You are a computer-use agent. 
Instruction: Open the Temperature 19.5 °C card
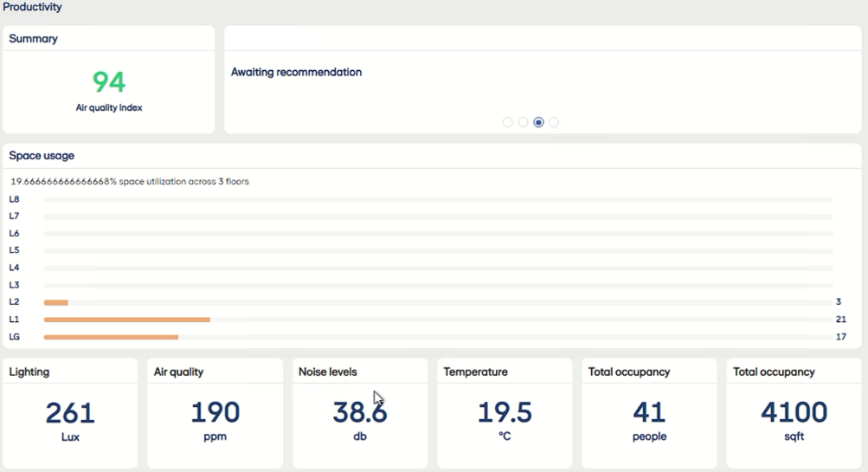point(505,413)
